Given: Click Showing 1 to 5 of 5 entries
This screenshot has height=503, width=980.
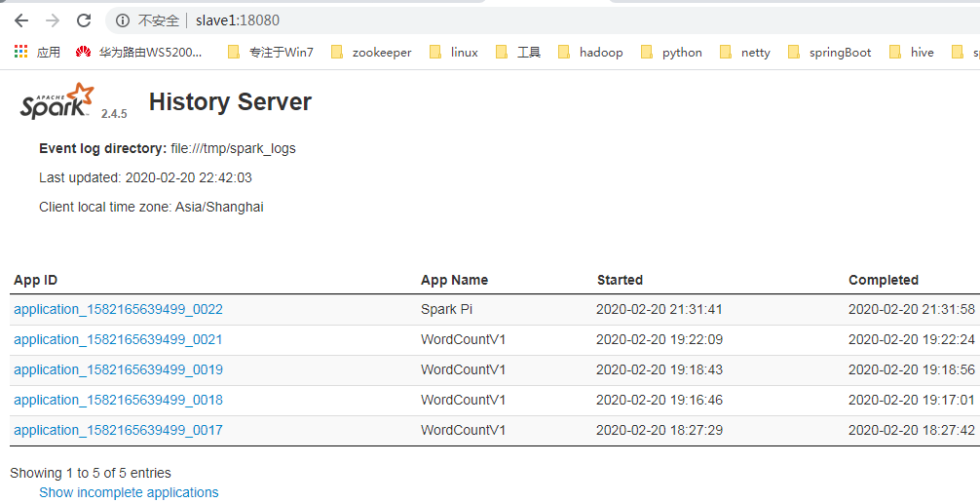Looking at the screenshot, I should 91,473.
